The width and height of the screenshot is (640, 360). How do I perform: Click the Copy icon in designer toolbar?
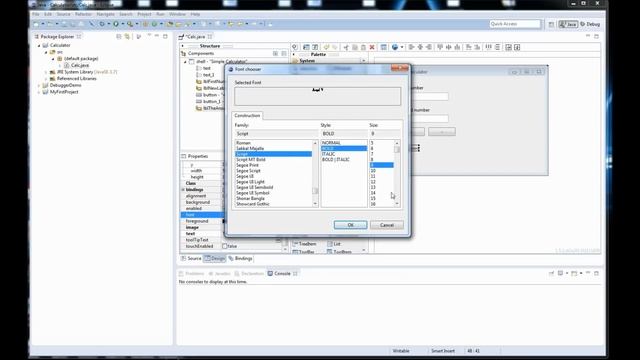[x=355, y=47]
